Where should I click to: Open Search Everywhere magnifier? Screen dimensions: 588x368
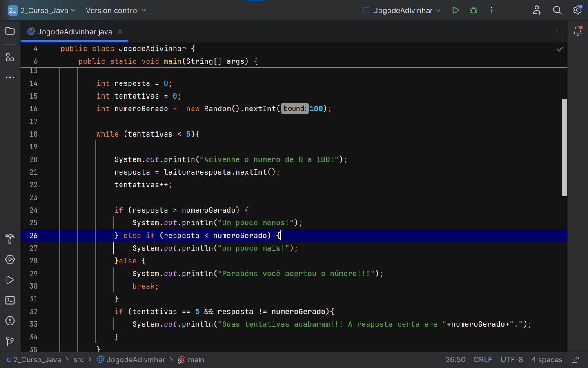pyautogui.click(x=557, y=10)
